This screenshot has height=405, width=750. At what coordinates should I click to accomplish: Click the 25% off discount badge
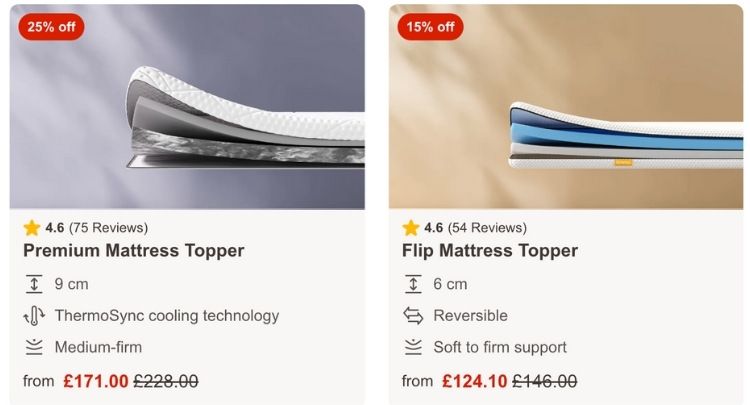click(51, 27)
